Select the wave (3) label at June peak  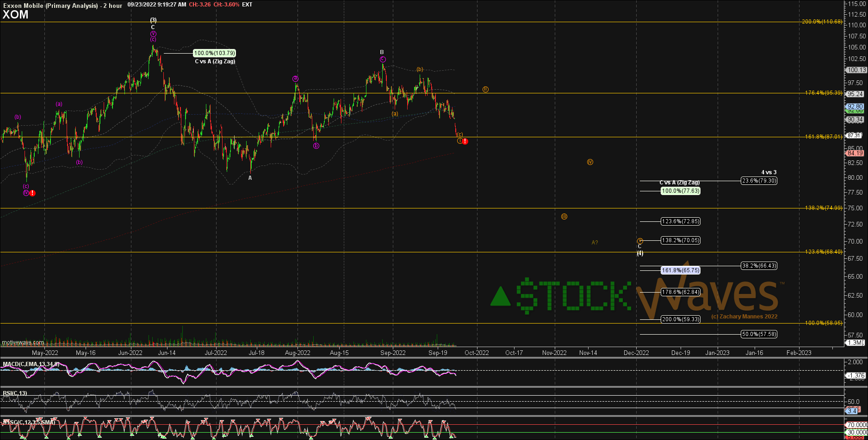tap(153, 20)
